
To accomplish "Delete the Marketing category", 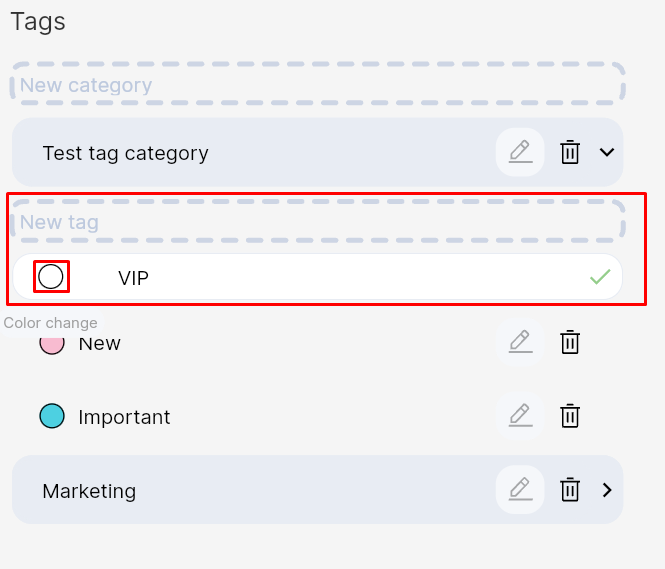I will pyautogui.click(x=570, y=489).
